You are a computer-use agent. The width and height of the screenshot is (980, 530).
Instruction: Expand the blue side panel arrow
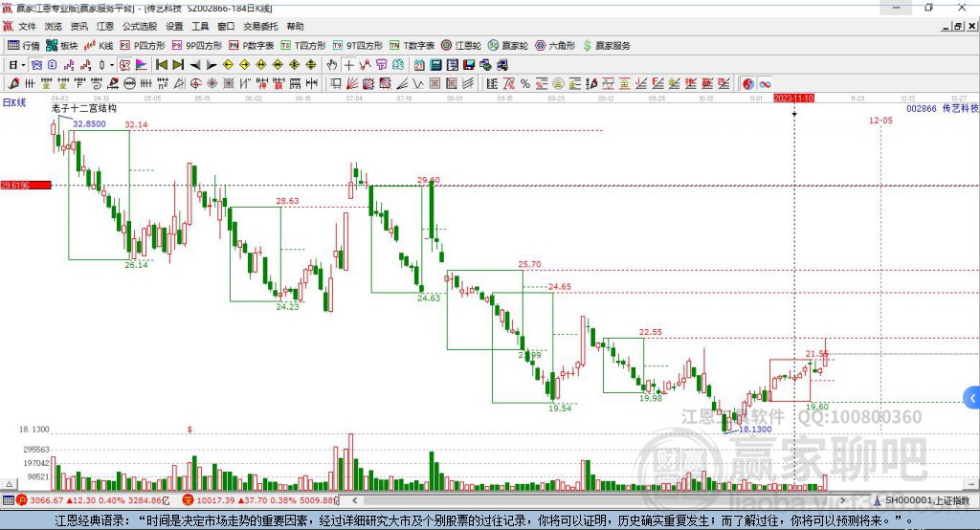972,398
